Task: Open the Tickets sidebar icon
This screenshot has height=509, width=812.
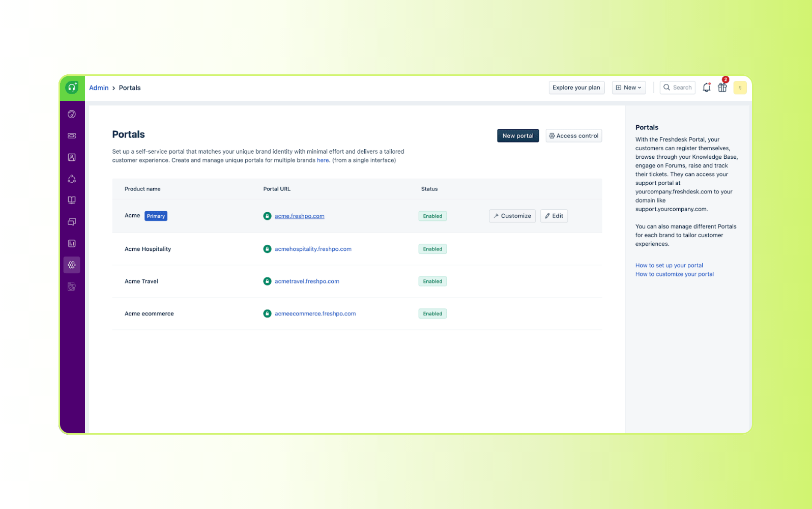Action: pos(72,136)
